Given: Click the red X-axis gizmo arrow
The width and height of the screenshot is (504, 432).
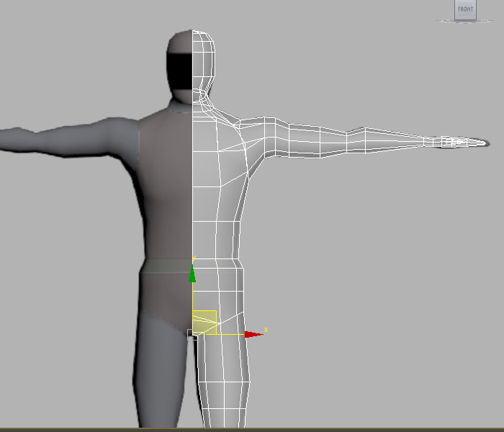Looking at the screenshot, I should click(x=254, y=335).
